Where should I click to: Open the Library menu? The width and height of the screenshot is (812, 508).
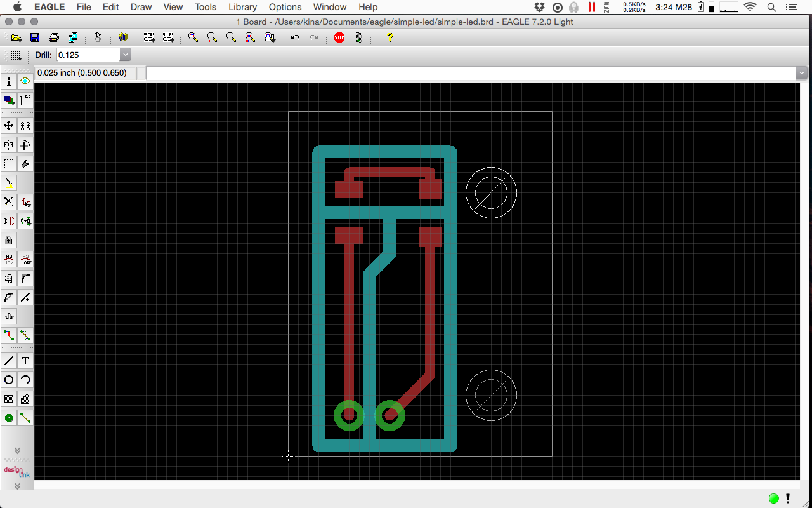pyautogui.click(x=243, y=7)
